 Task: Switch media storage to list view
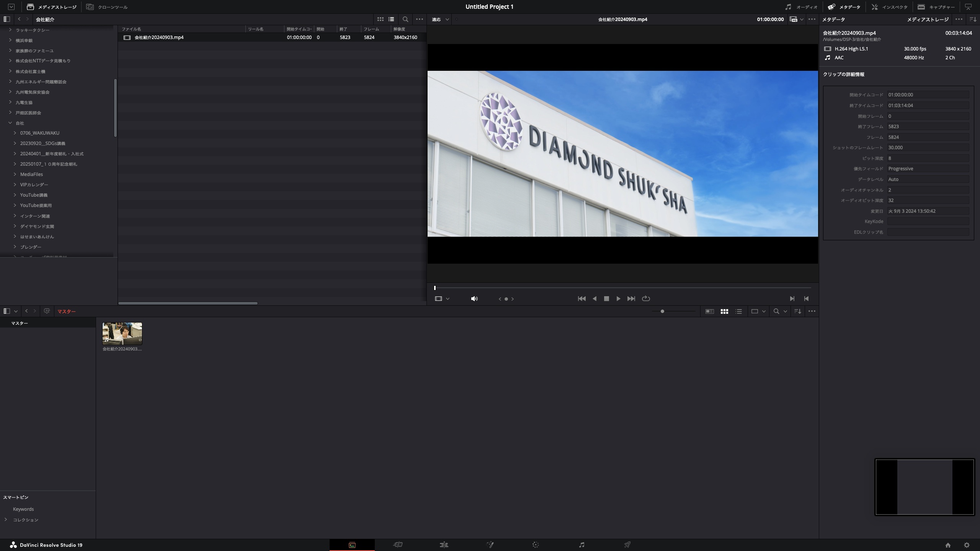tap(391, 19)
